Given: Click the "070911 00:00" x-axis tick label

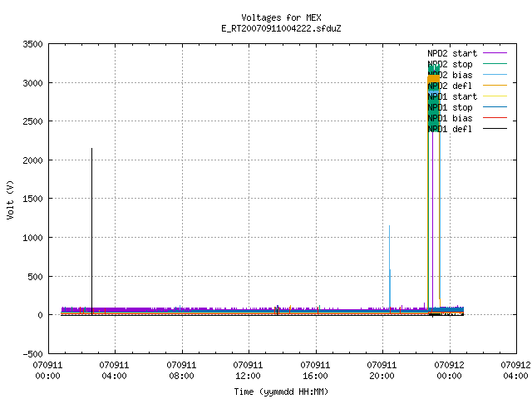Looking at the screenshot, I should [x=48, y=371].
